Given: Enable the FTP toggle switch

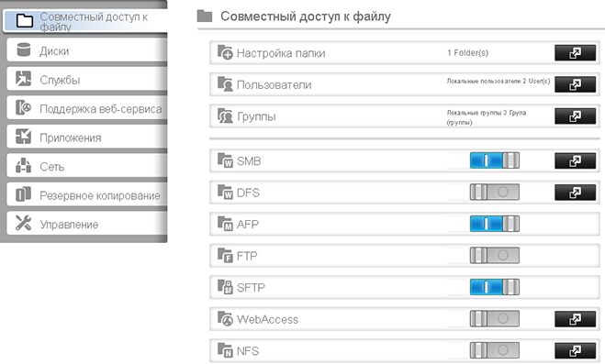Looking at the screenshot, I should tap(495, 256).
